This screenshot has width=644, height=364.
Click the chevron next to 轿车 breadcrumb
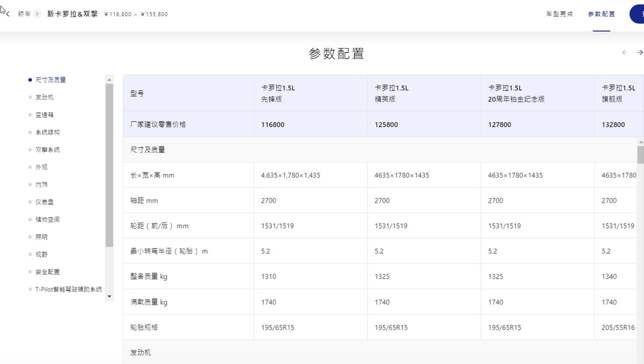click(x=37, y=14)
